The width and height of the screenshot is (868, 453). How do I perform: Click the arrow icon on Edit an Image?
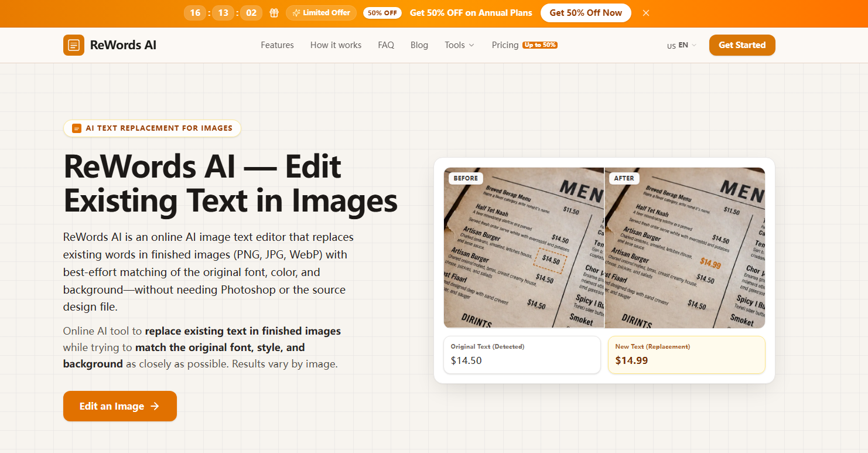point(155,406)
